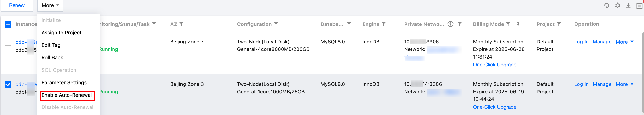Filter the AZ column

point(182,24)
